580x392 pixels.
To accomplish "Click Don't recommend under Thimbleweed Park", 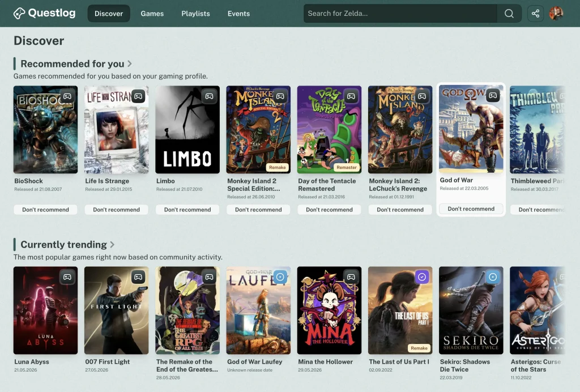I will click(x=538, y=210).
